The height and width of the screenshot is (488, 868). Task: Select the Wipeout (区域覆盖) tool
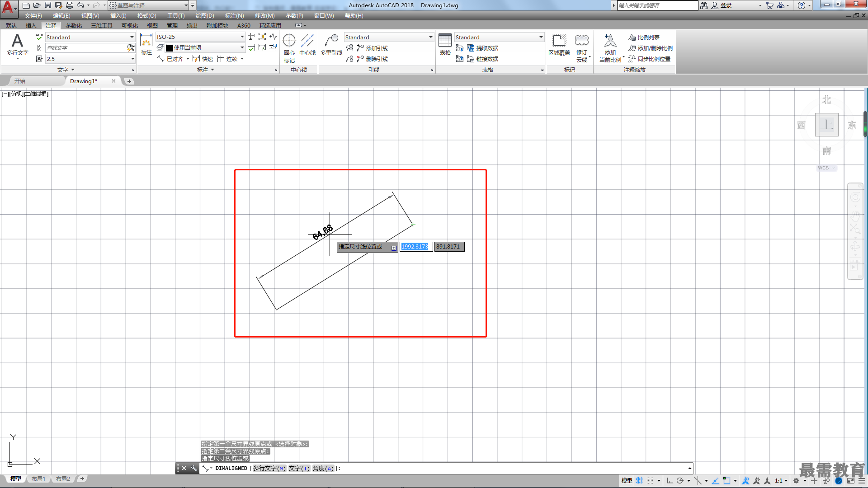tap(559, 45)
